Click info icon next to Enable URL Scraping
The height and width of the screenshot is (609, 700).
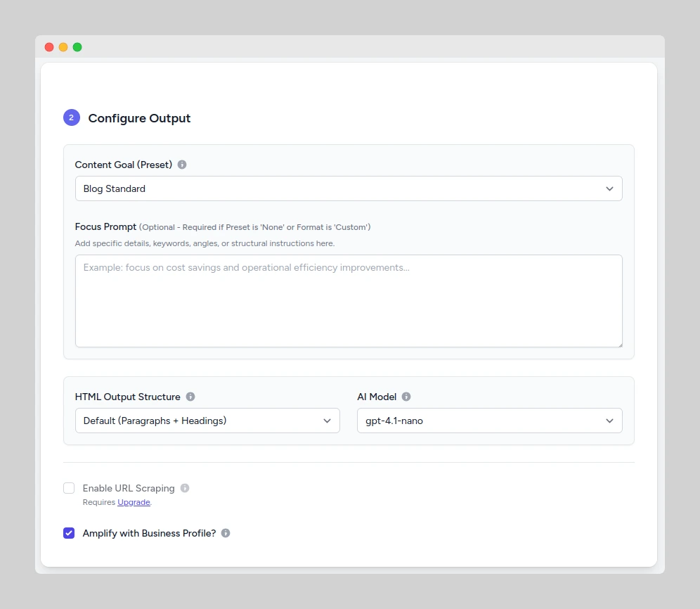point(185,488)
